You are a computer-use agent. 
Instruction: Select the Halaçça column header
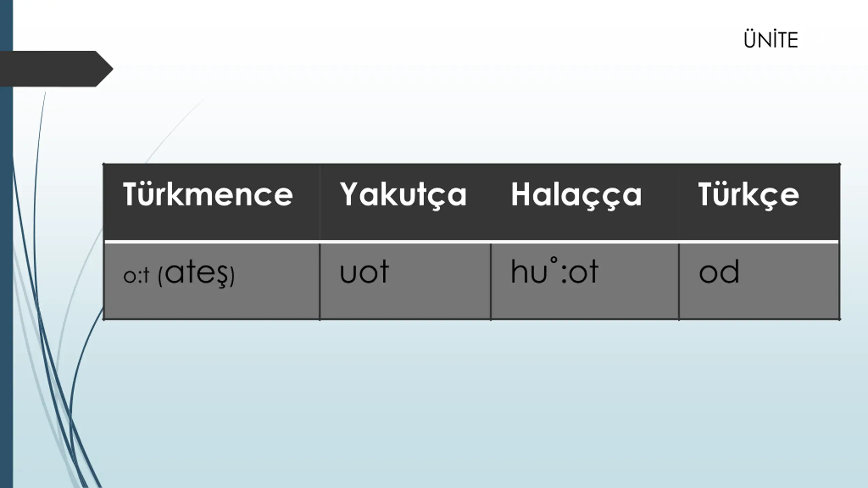(576, 195)
